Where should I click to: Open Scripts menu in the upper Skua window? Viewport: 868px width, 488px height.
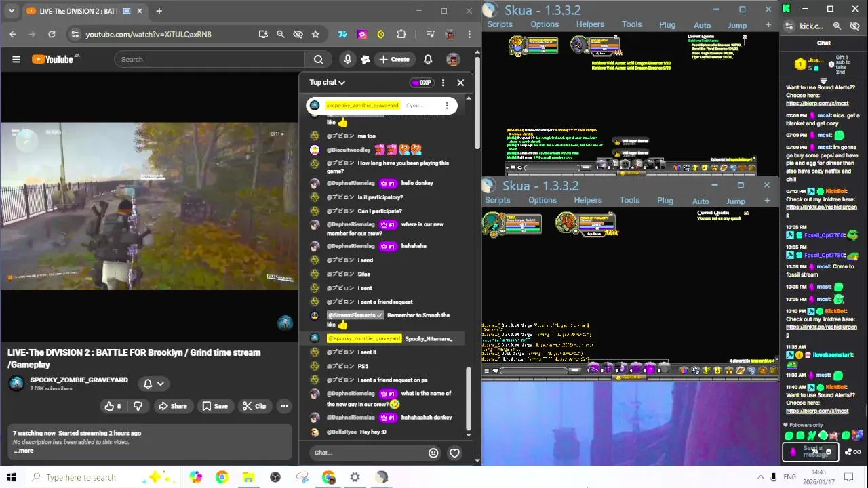(x=500, y=24)
